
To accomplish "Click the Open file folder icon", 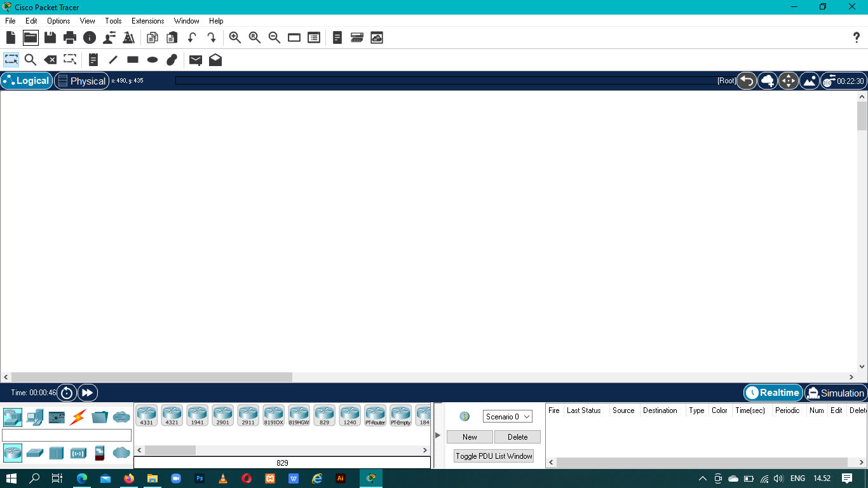I will pos(31,37).
